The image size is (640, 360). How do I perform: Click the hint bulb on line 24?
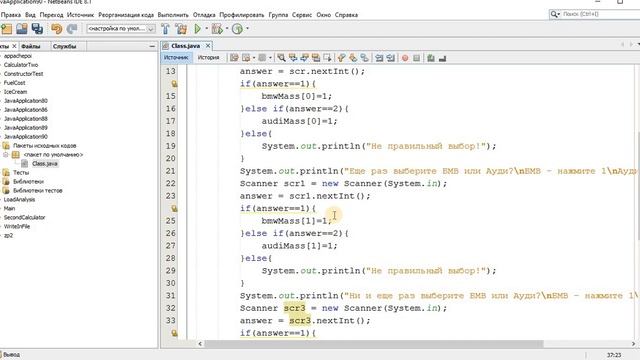click(x=174, y=208)
